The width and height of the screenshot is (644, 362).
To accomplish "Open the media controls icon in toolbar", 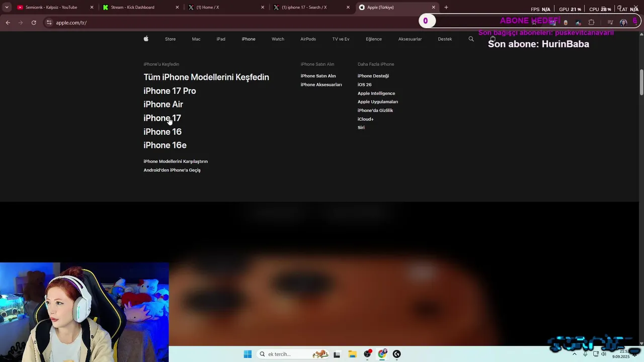I will [610, 23].
